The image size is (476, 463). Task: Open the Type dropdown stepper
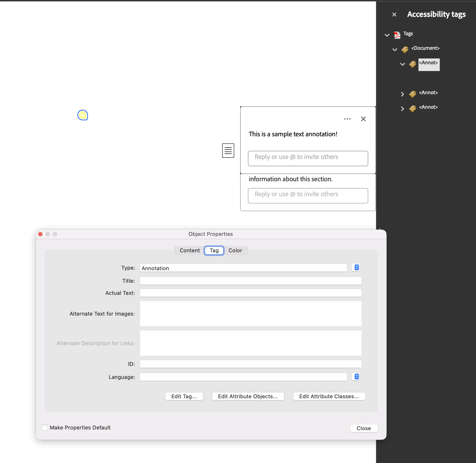[356, 268]
